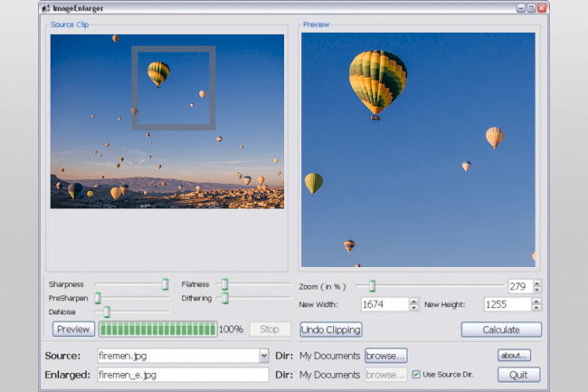Click the Sharpness slider handle
Image resolution: width=588 pixels, height=392 pixels.
(x=165, y=284)
